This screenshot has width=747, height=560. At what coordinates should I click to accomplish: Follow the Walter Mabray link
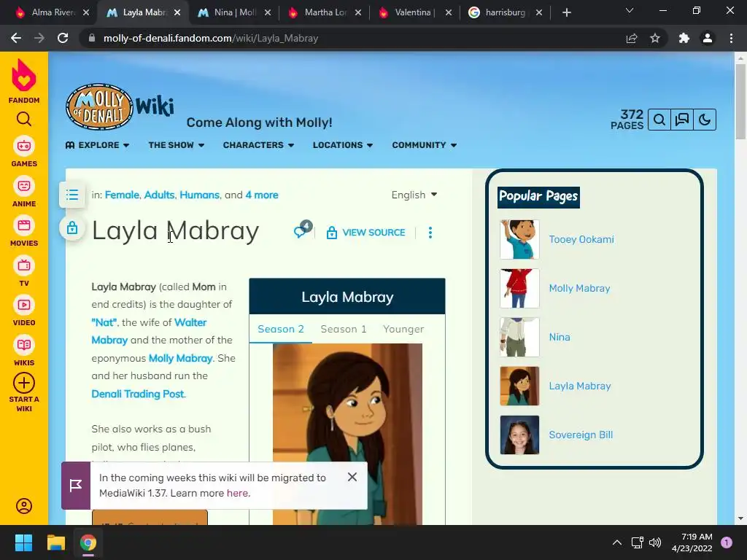point(149,332)
